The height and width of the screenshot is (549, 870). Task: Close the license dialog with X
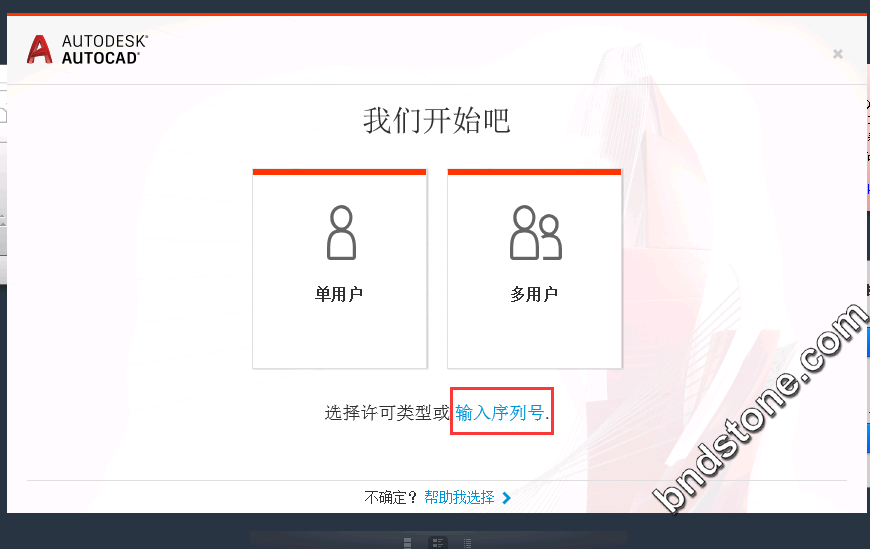pyautogui.click(x=838, y=54)
